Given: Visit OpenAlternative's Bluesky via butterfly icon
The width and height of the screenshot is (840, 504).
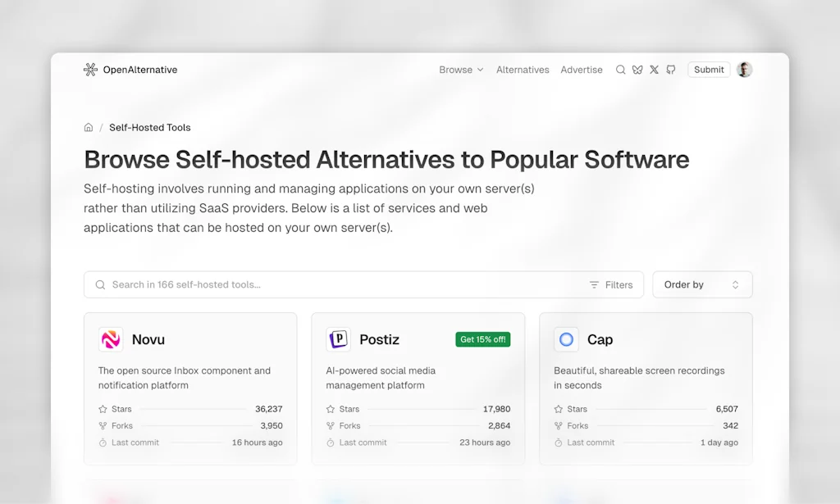Looking at the screenshot, I should tap(637, 70).
